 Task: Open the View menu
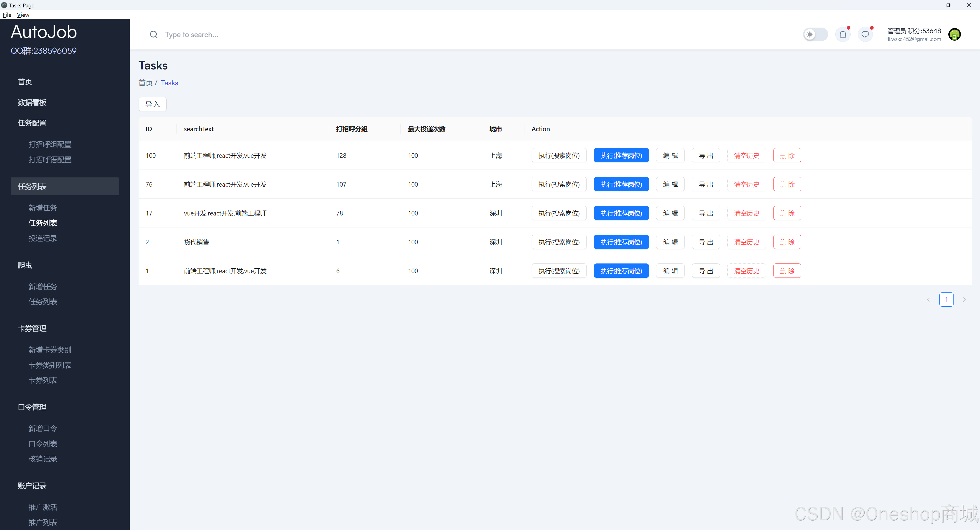point(23,15)
